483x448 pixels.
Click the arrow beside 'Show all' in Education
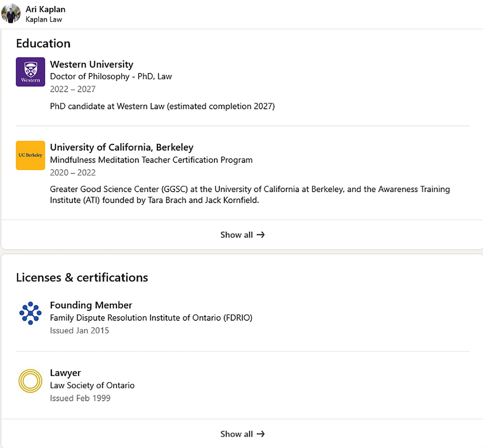point(260,235)
